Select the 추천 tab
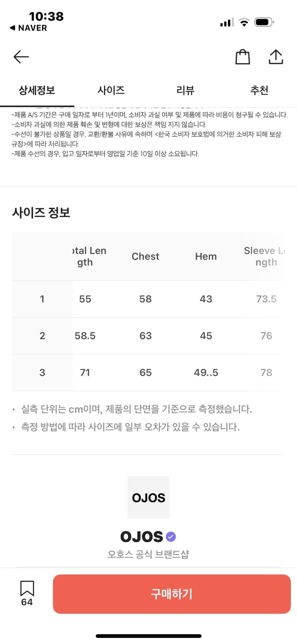Viewport: 297px width, 644px height. 259,91
